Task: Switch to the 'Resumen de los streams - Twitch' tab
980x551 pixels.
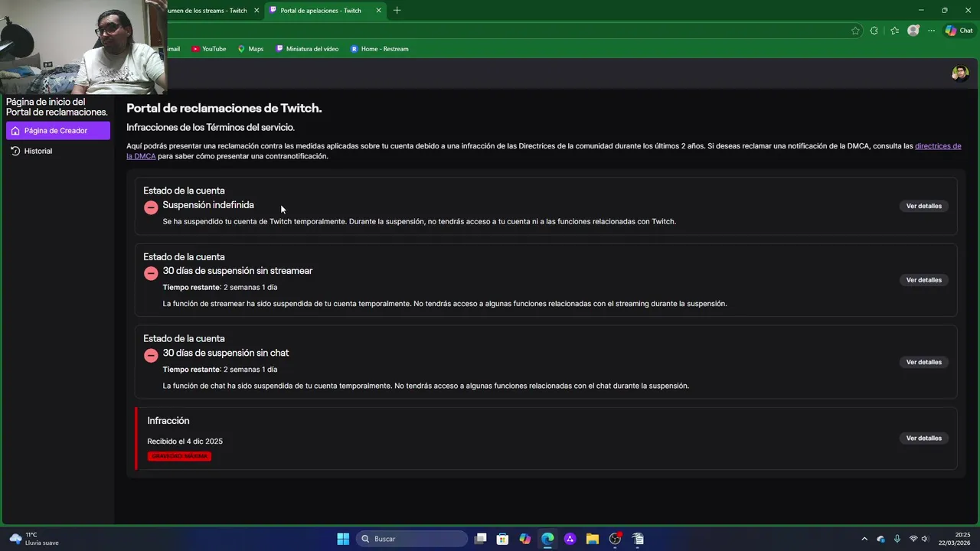Action: point(207,11)
